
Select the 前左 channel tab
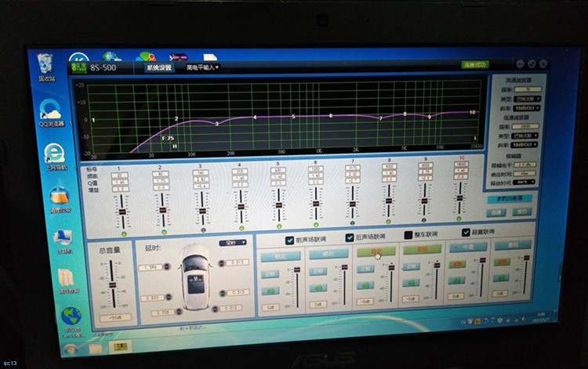[x=281, y=256]
